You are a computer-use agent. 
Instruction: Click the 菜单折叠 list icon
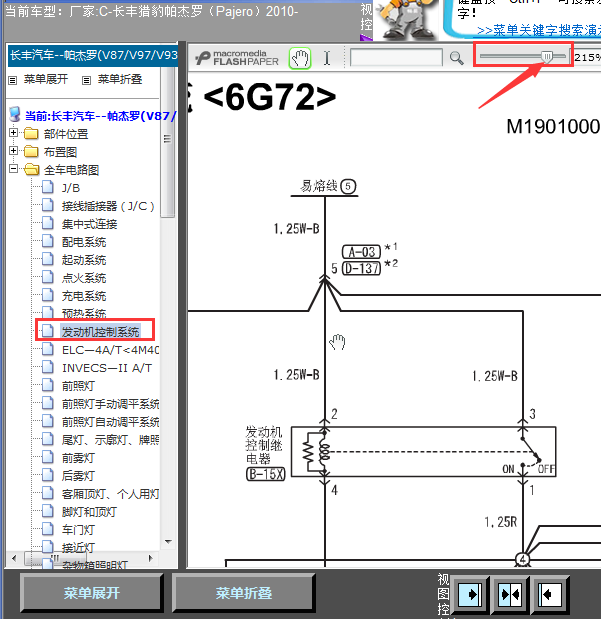[x=86, y=81]
